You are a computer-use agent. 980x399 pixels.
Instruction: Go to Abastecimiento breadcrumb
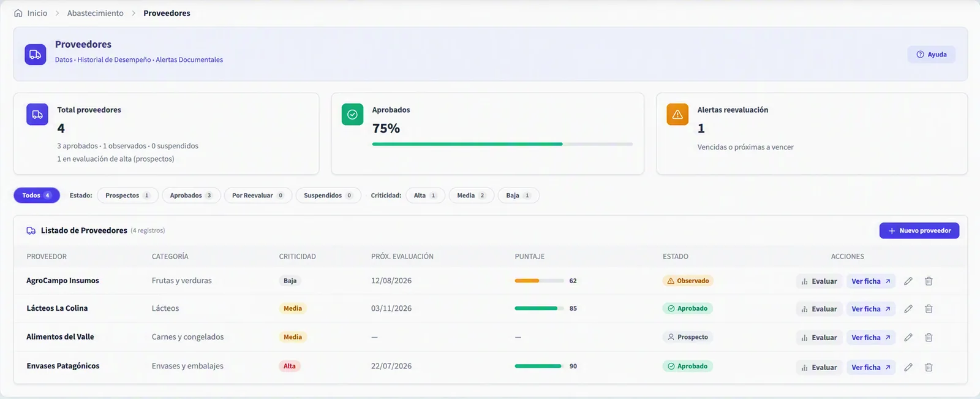click(95, 13)
